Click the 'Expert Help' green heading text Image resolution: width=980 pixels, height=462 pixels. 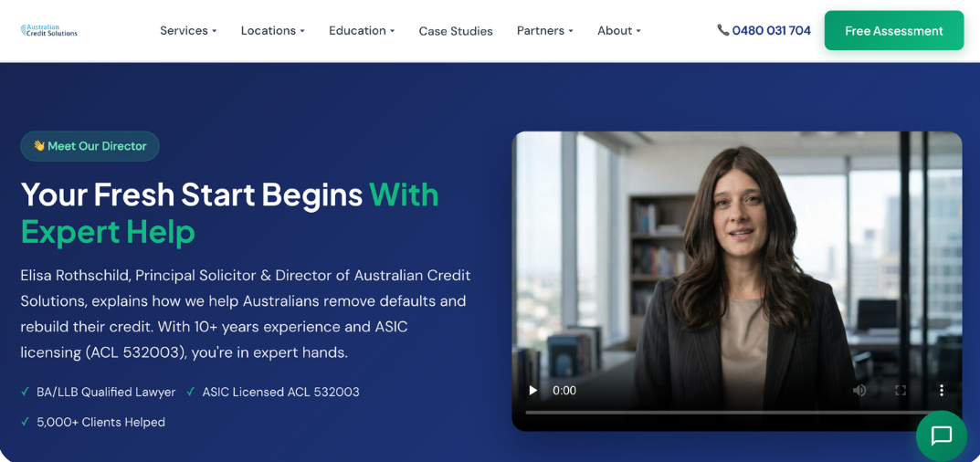(x=108, y=232)
